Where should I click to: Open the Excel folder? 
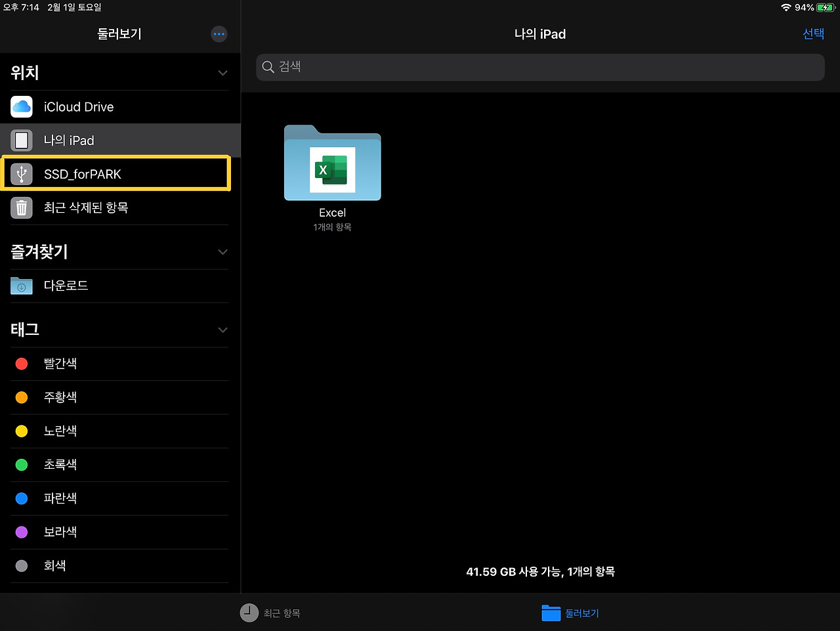(x=333, y=163)
